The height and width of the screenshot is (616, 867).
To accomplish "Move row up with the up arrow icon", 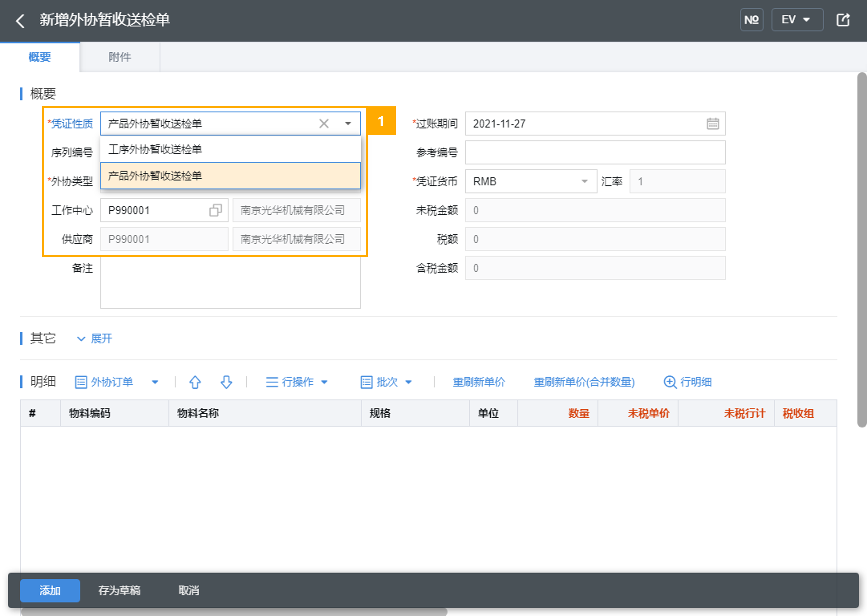I will click(x=195, y=382).
